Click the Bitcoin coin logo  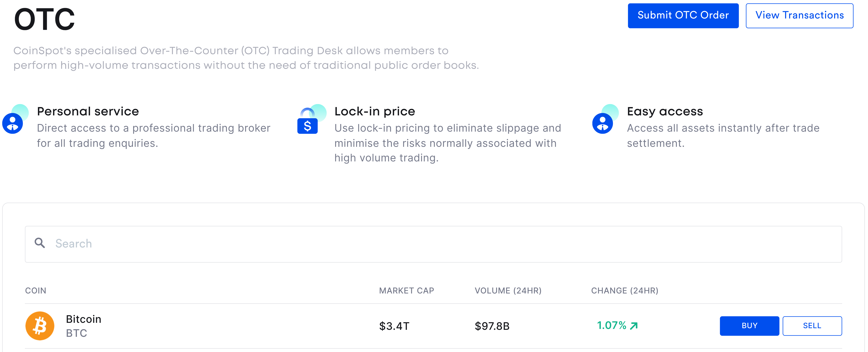coord(40,326)
